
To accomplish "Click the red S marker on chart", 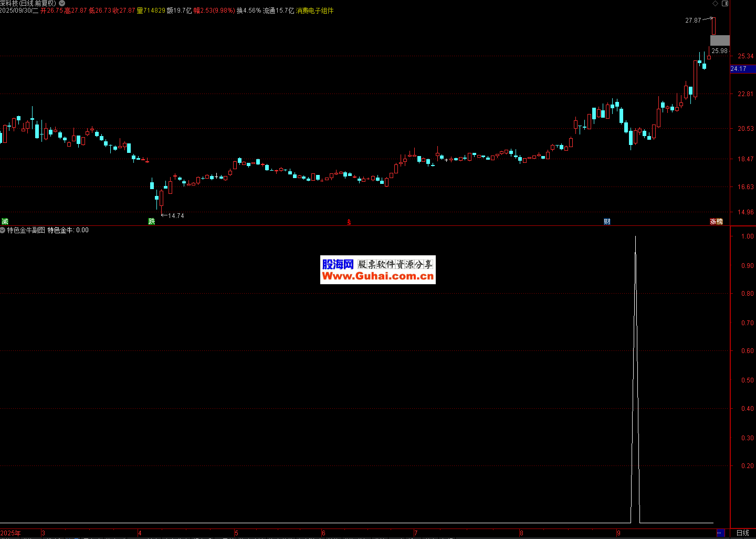I will click(349, 222).
